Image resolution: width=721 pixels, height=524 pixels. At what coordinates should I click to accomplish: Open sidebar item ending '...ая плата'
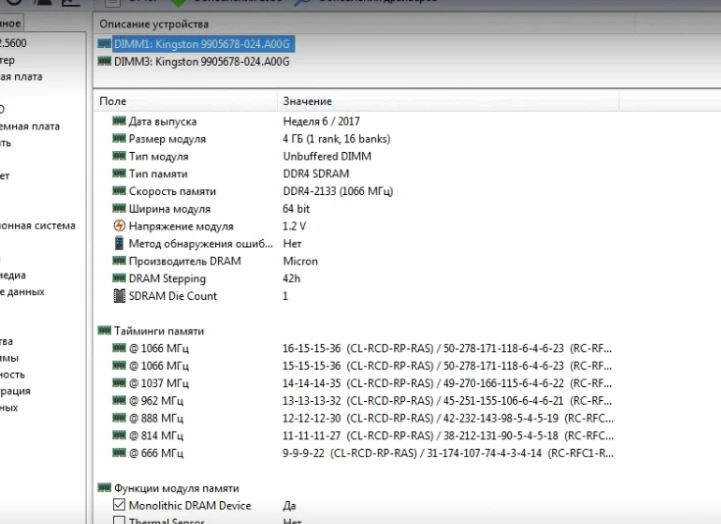click(x=21, y=77)
